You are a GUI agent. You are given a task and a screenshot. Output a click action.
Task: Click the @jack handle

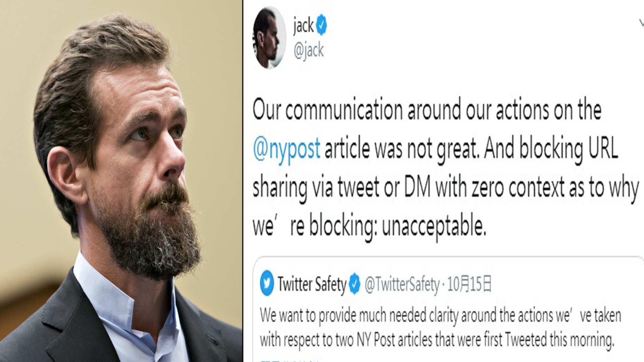pos(309,51)
